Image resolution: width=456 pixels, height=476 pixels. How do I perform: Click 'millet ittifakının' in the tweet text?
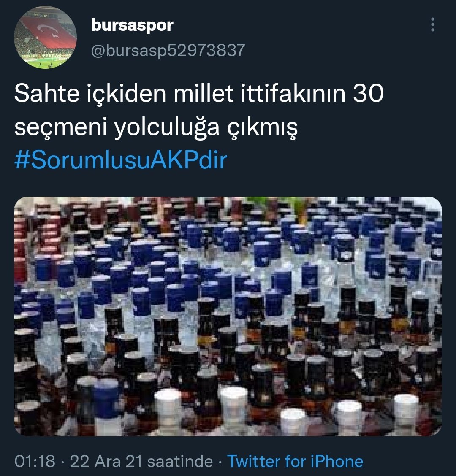coord(260,93)
